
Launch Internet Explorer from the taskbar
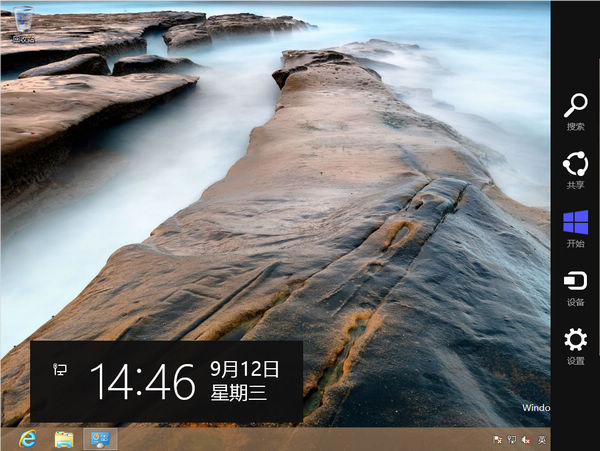28,439
